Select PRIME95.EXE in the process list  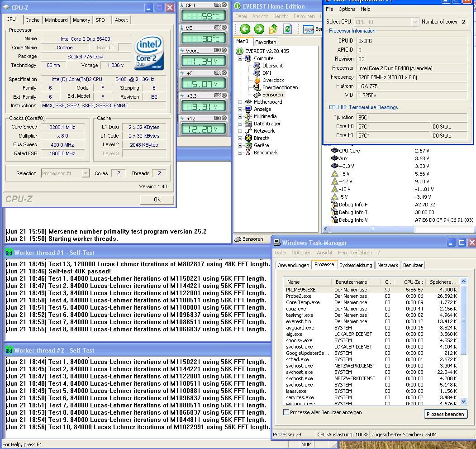coord(301,290)
